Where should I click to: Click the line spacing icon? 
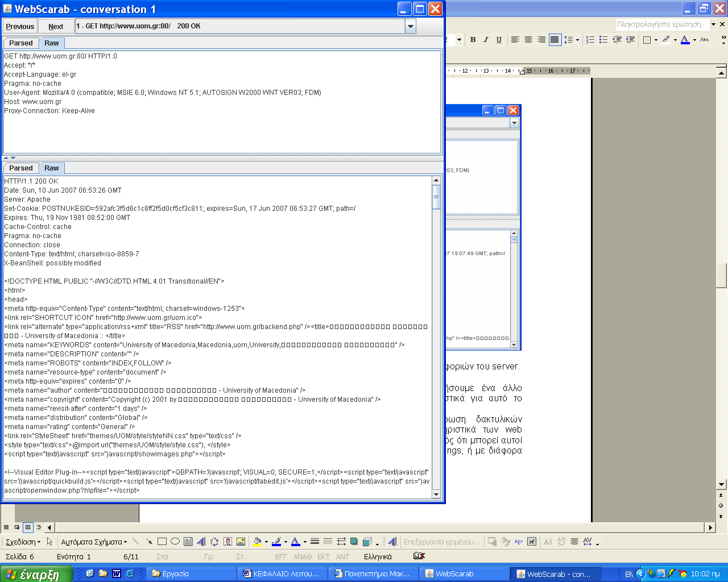coord(568,40)
